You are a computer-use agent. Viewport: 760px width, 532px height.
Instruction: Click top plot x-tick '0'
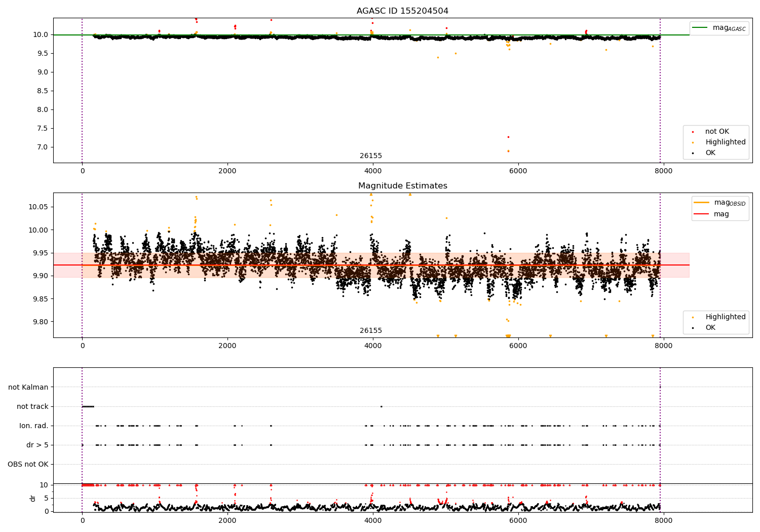[x=82, y=171]
